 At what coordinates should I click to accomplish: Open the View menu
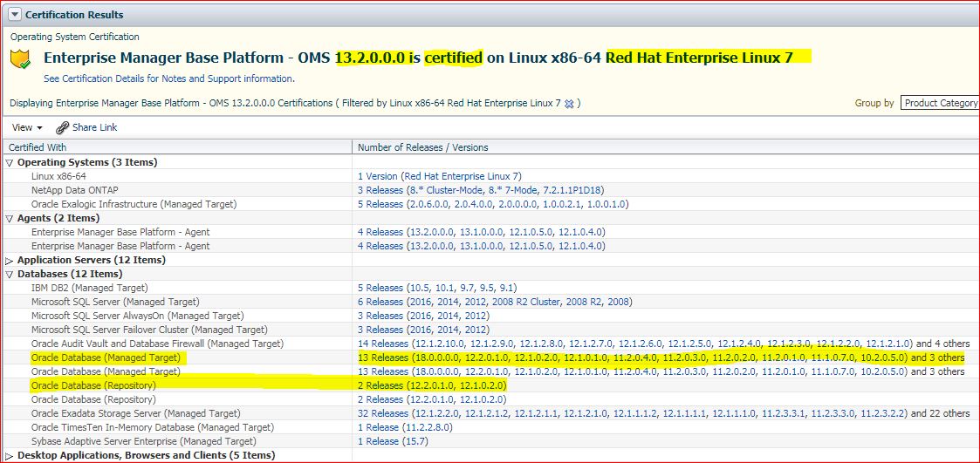pos(27,127)
